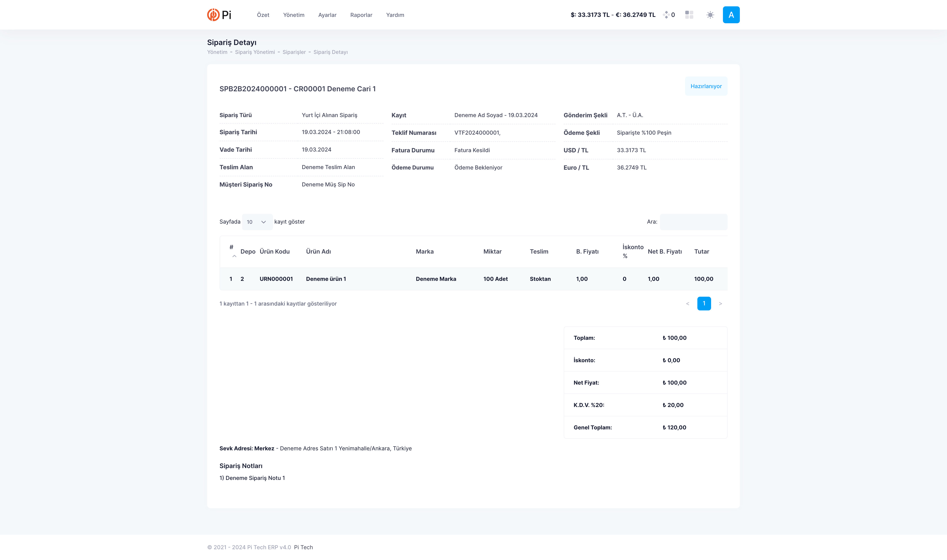The image size is (947, 560).
Task: Toggle the sun theme mode icon
Action: click(x=710, y=15)
